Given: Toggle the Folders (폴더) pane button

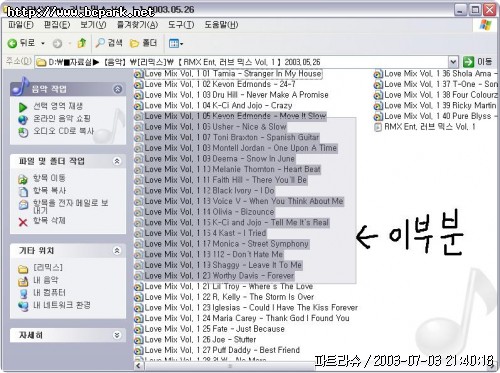Looking at the screenshot, I should (x=143, y=43).
